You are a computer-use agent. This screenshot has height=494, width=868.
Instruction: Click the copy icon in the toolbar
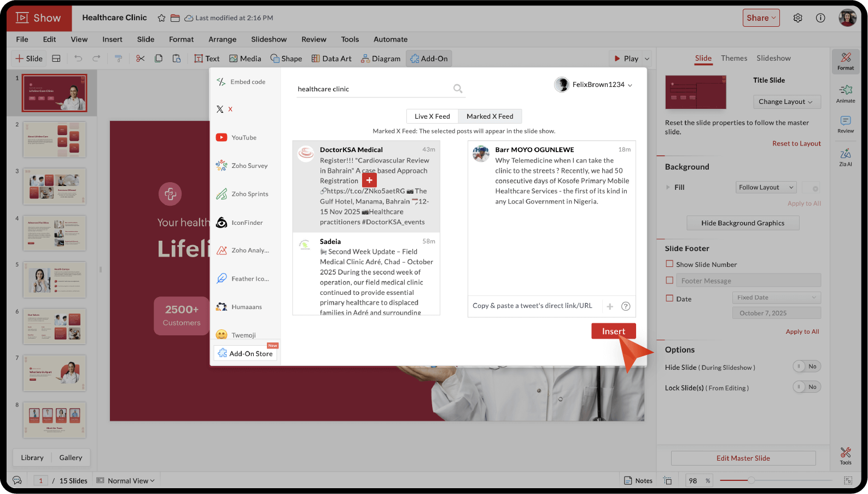[x=159, y=59]
